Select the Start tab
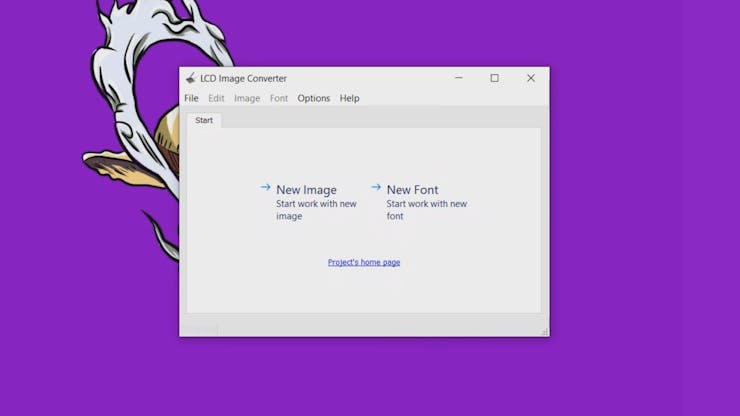This screenshot has height=416, width=740. click(204, 120)
